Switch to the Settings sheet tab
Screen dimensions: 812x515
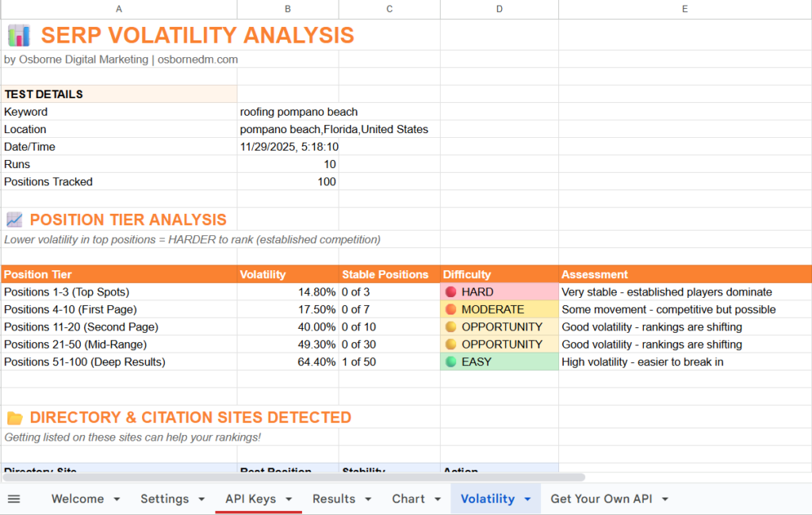click(x=165, y=498)
